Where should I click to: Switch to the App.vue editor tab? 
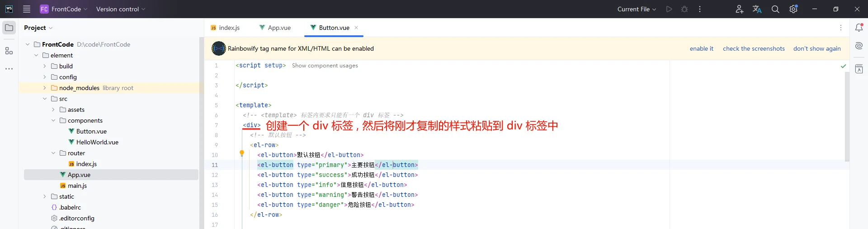pyautogui.click(x=275, y=28)
